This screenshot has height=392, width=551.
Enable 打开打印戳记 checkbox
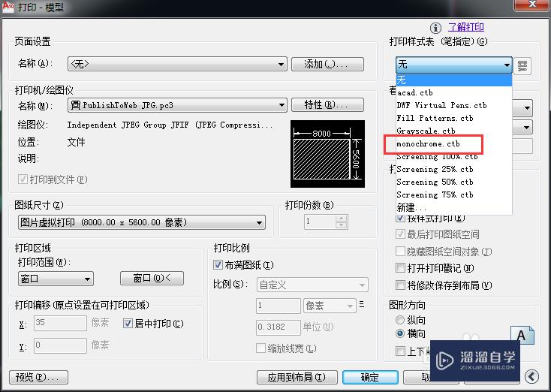point(400,268)
